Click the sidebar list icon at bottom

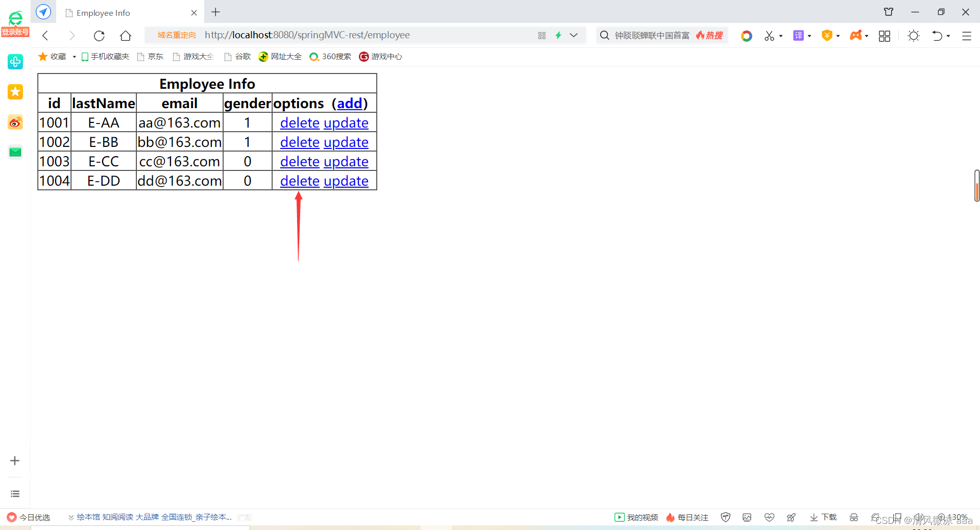click(x=15, y=494)
